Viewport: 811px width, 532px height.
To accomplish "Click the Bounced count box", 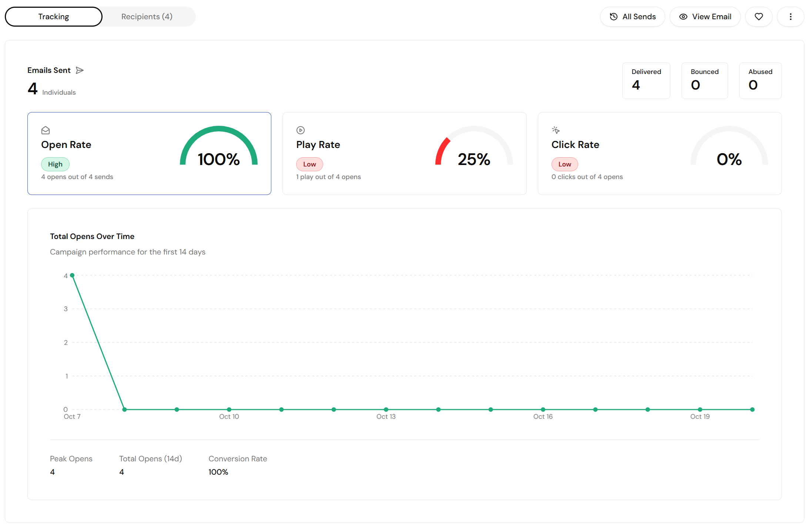I will [704, 81].
